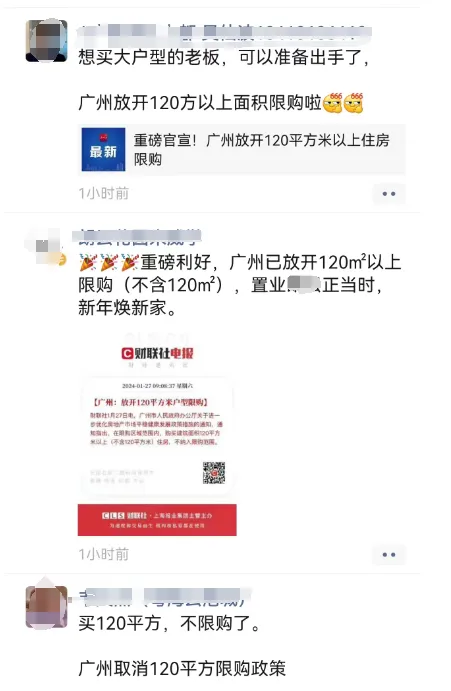The image size is (451, 691).
Task: Tap the third post's blurred username
Action: 164,596
